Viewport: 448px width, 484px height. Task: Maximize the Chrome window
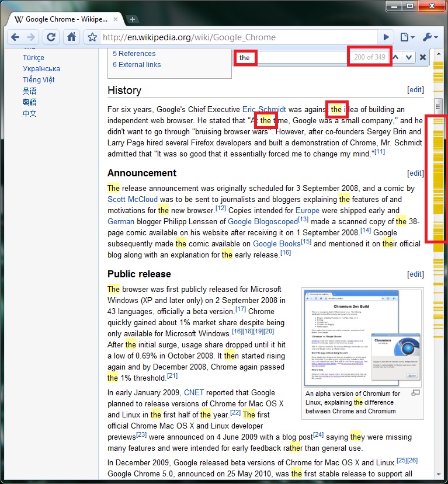(409, 6)
